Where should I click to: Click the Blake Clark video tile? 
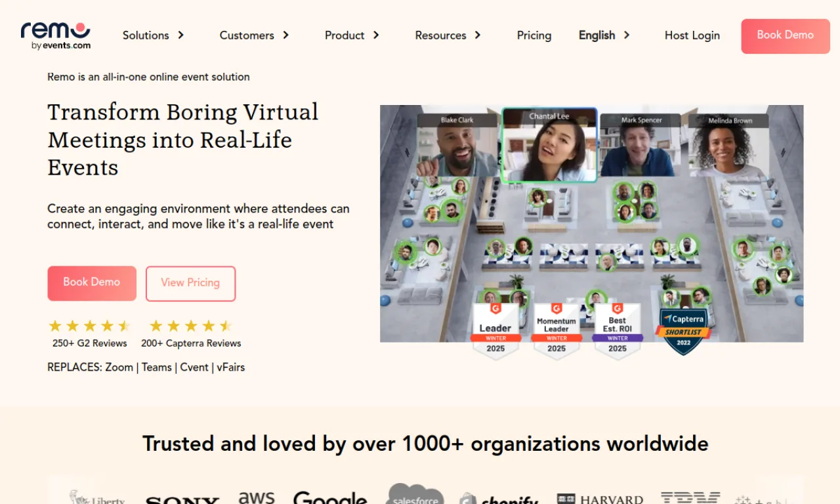457,145
